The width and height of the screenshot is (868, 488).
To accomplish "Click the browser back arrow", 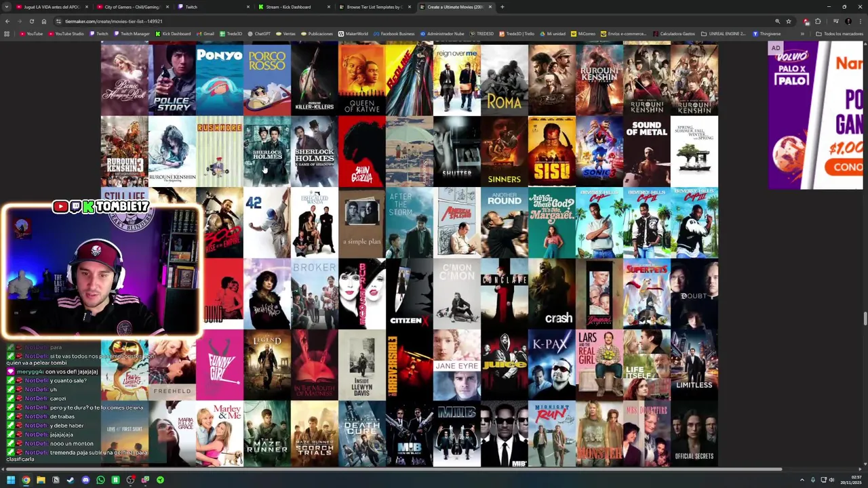I will click(x=7, y=21).
